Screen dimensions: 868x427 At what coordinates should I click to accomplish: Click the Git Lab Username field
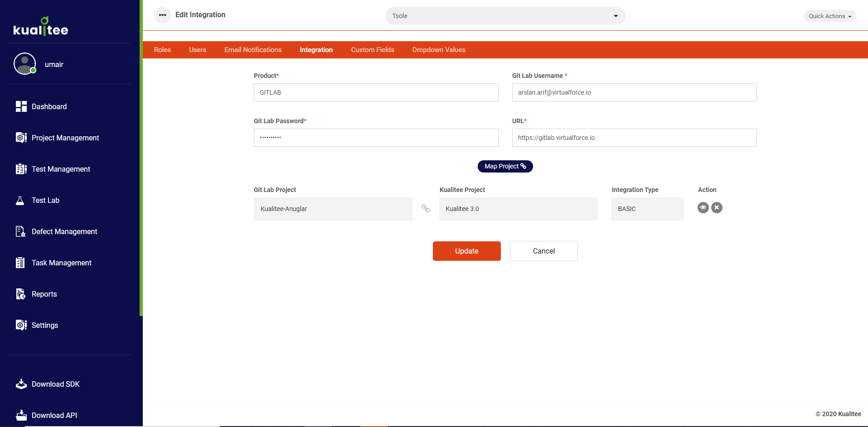(x=635, y=92)
